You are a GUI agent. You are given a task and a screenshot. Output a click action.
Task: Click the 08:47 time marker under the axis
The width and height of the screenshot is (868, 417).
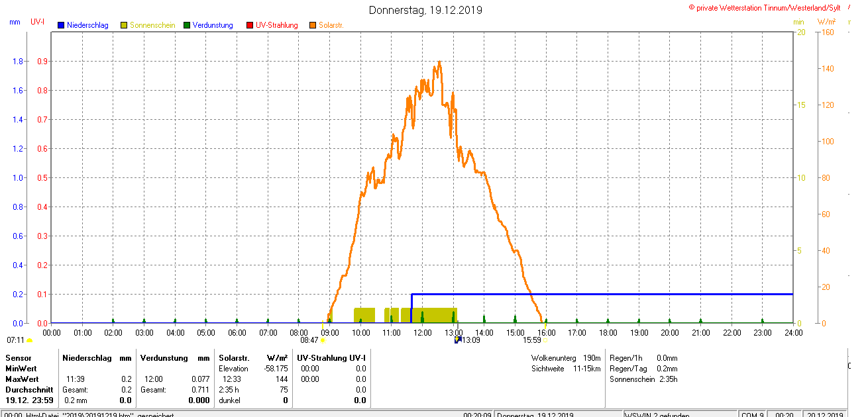tap(309, 340)
